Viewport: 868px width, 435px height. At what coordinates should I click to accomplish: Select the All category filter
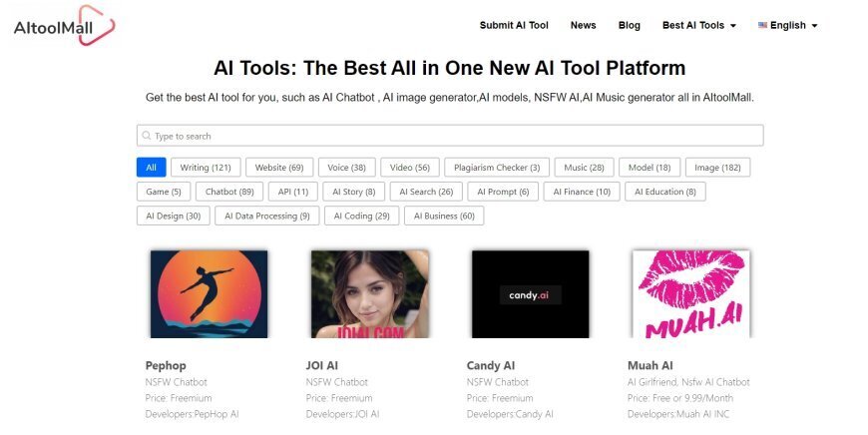pos(151,168)
